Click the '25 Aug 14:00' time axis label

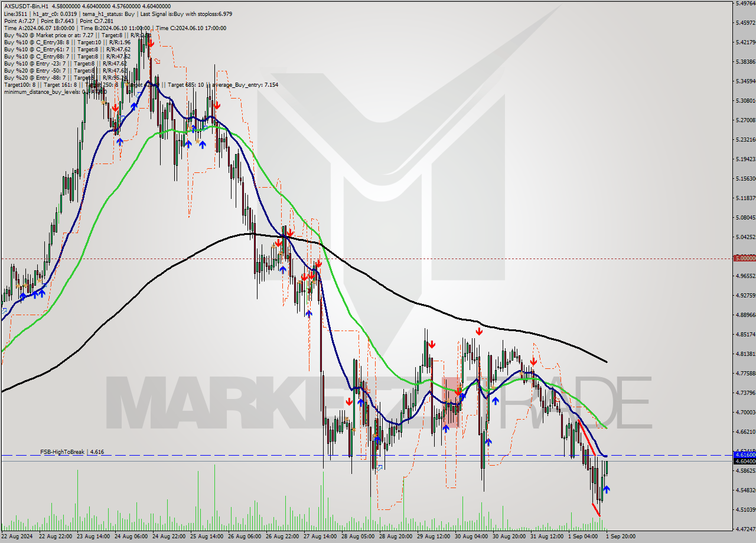206,536
